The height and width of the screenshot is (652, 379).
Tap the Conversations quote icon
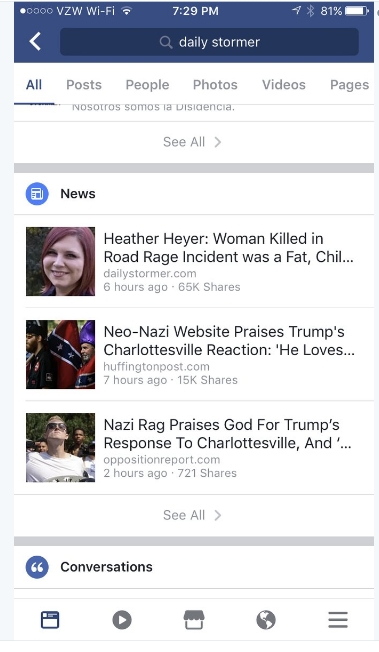pyautogui.click(x=37, y=567)
